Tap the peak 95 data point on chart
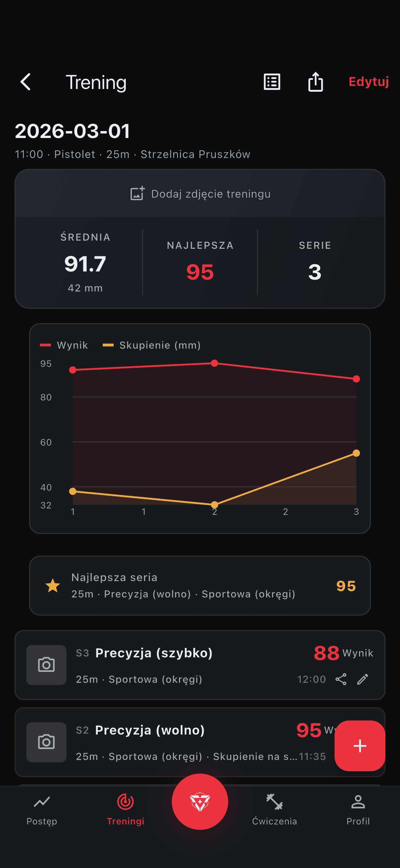 click(x=215, y=363)
